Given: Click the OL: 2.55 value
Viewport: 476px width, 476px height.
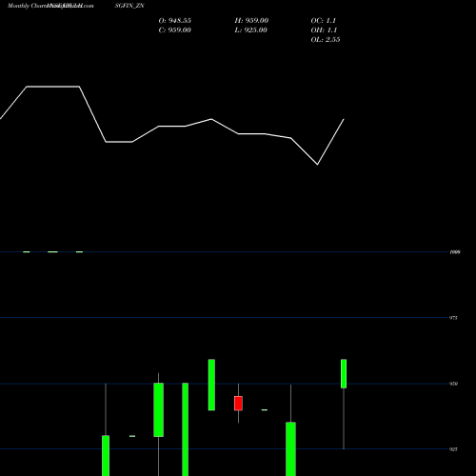Looking at the screenshot, I should point(326,40).
